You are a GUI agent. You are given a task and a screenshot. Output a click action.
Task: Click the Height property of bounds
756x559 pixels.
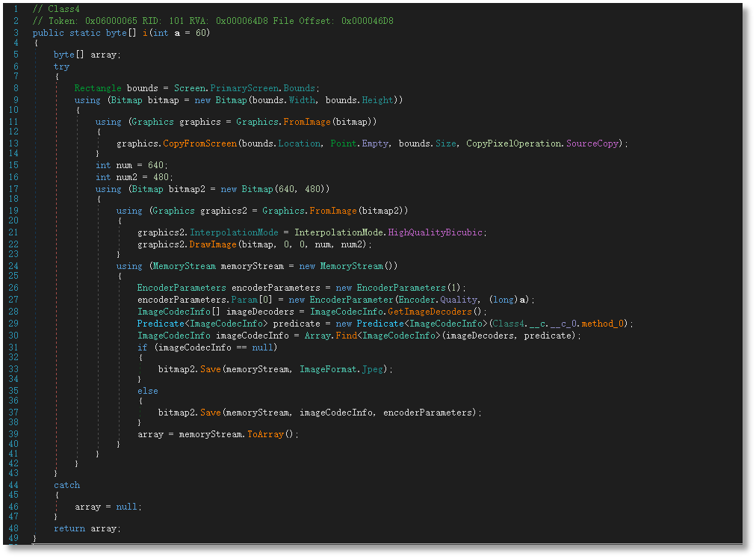click(377, 100)
